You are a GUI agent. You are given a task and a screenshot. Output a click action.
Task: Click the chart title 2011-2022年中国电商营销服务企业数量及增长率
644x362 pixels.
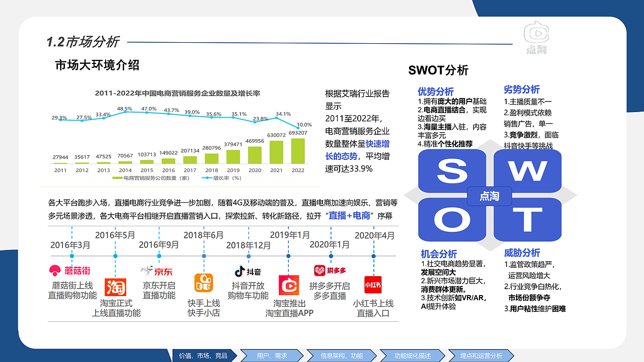(178, 94)
